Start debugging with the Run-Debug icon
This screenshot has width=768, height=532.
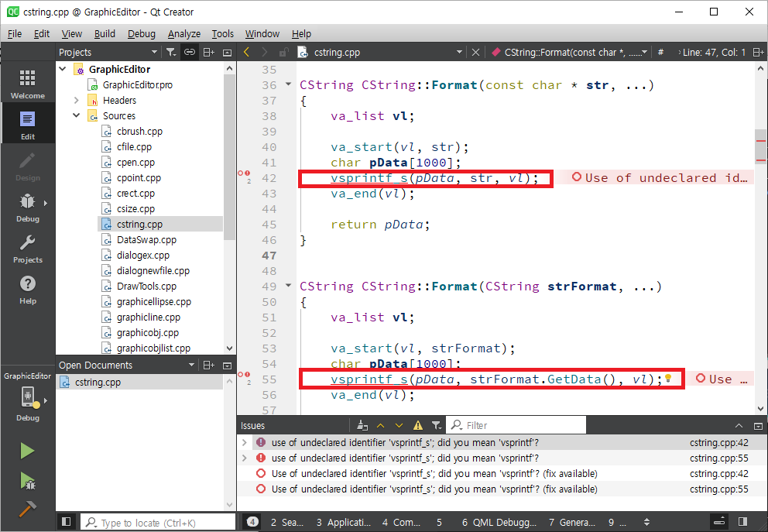tap(27, 481)
